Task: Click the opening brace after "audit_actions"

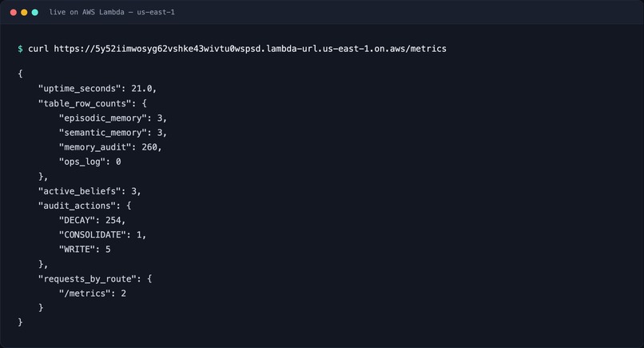Action: [129, 206]
